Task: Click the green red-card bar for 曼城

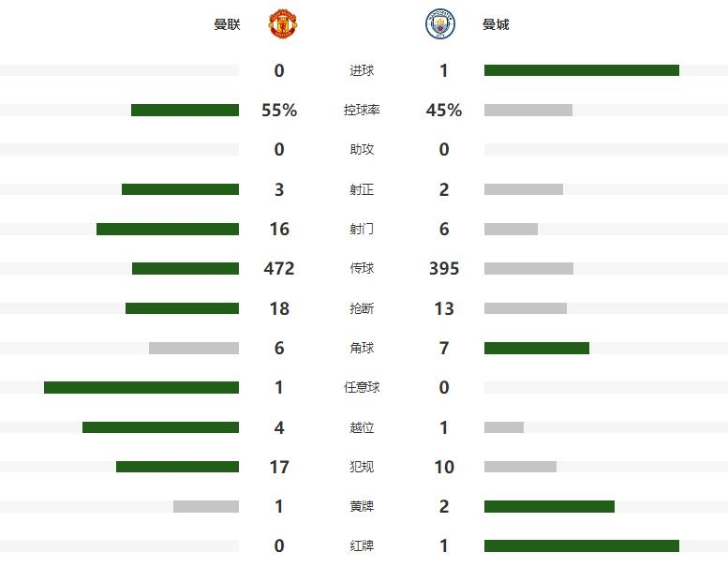Action: [x=582, y=545]
